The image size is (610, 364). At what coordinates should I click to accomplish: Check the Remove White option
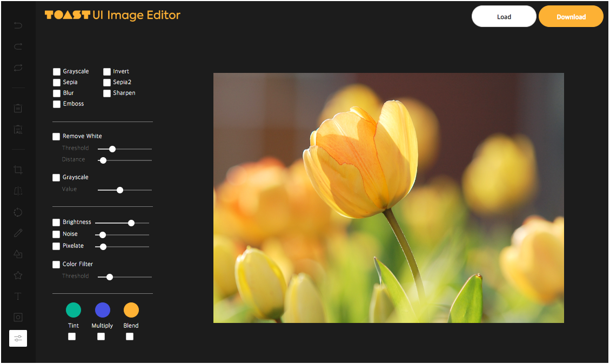click(56, 136)
